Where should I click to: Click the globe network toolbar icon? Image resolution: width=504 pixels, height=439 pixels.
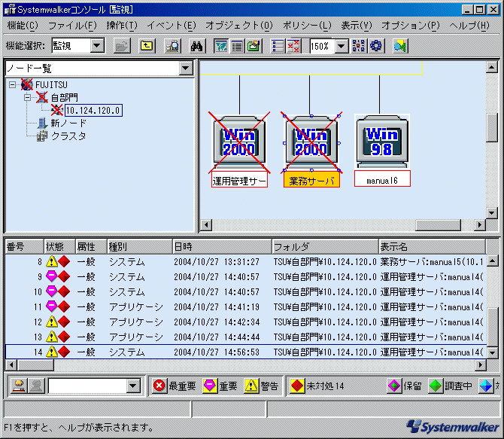400,46
